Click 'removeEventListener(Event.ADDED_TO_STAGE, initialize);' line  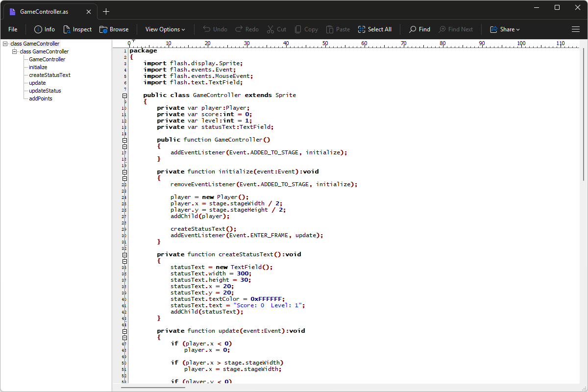264,184
